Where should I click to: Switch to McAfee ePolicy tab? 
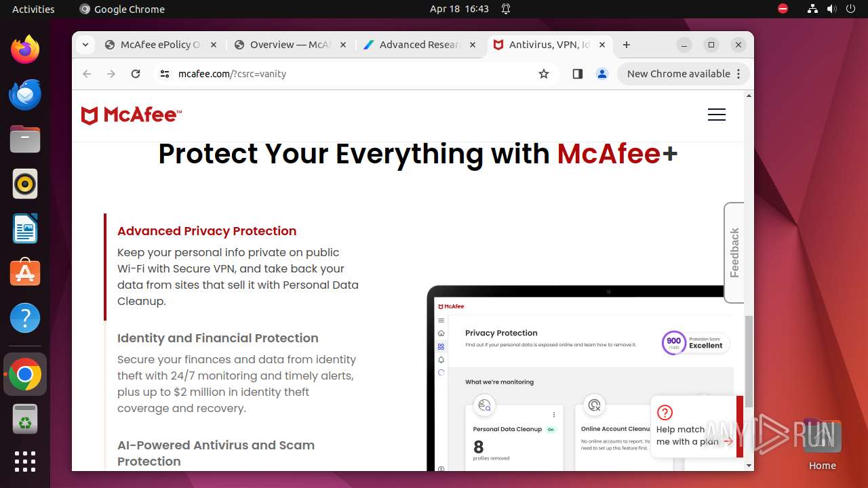point(161,45)
